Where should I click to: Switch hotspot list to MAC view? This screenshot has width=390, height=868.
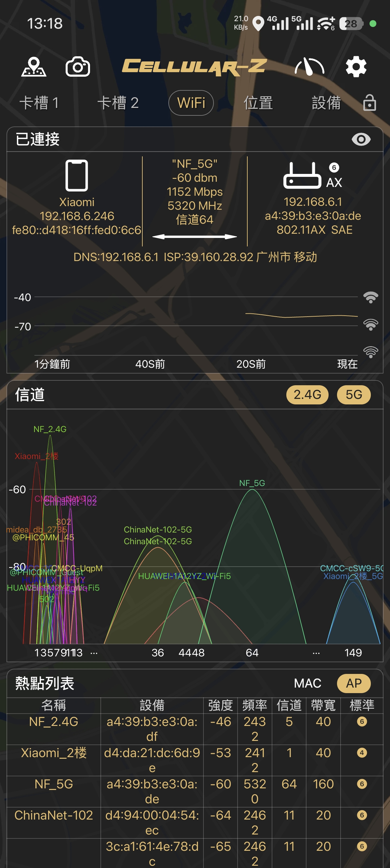307,683
